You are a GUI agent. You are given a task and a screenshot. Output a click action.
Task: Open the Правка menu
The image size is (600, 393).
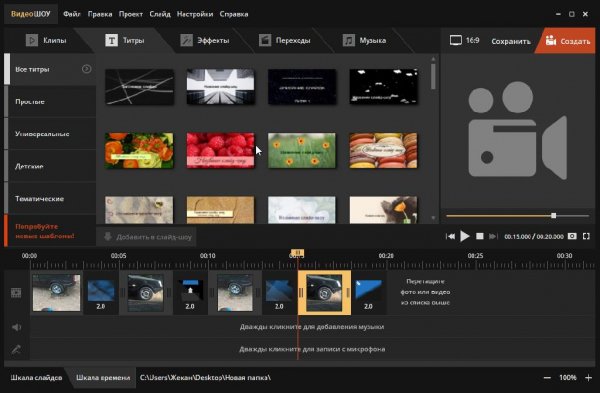(x=100, y=14)
